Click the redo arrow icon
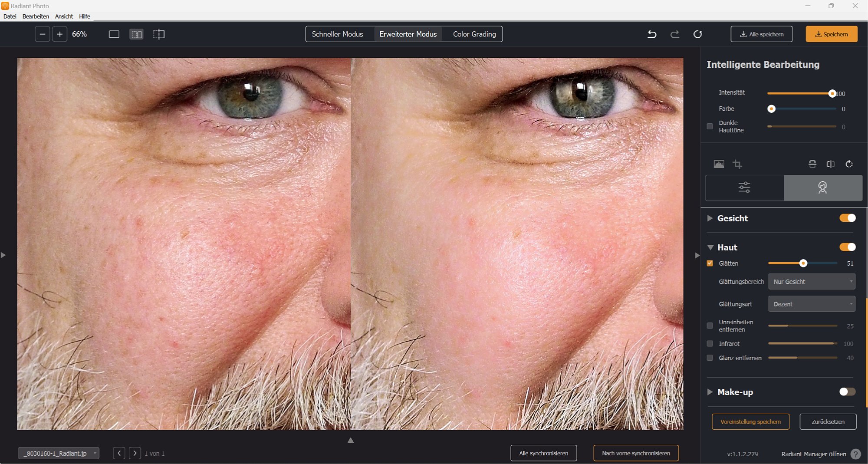Screen dimensions: 868x464 [675, 34]
